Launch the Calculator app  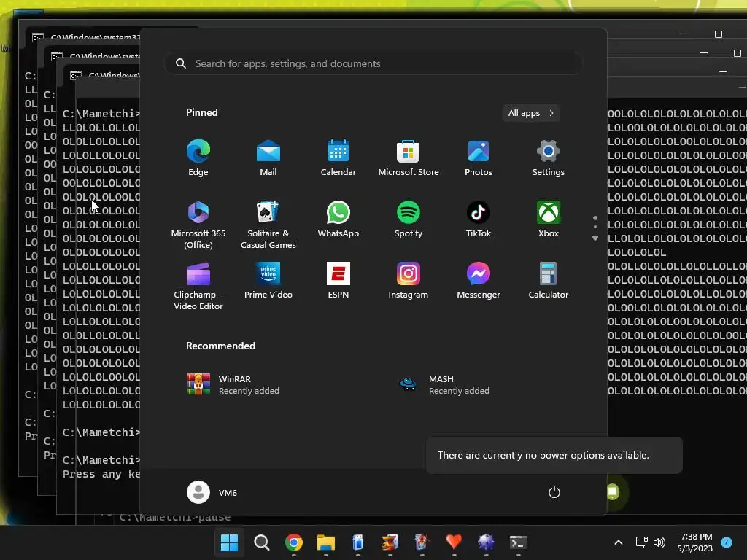click(549, 281)
